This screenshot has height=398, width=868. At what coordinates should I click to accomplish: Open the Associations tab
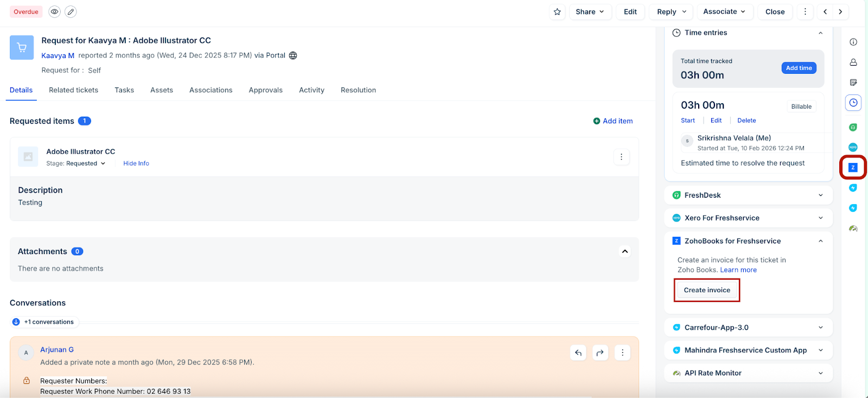tap(211, 90)
